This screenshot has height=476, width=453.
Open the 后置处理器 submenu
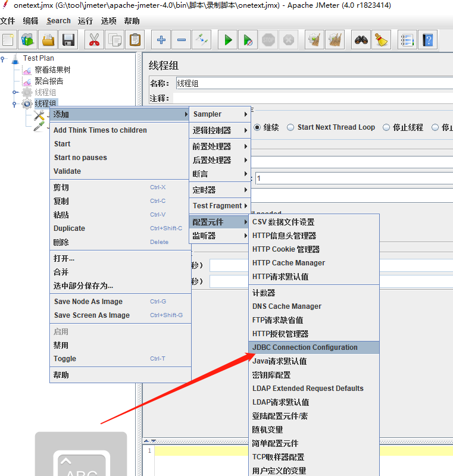coord(220,160)
